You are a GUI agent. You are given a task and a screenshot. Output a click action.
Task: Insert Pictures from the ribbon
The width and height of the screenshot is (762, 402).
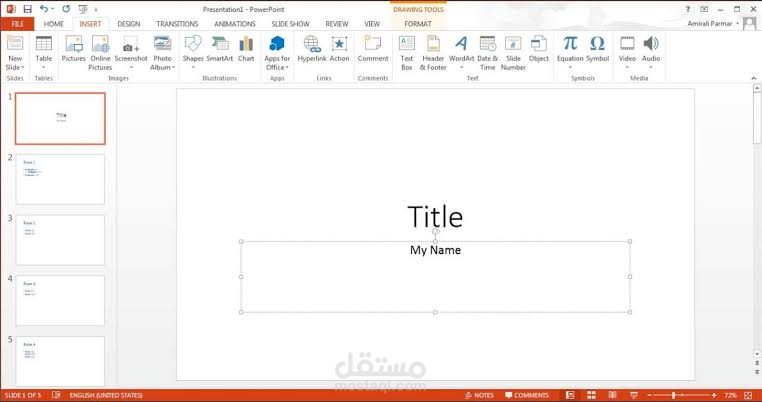(73, 49)
